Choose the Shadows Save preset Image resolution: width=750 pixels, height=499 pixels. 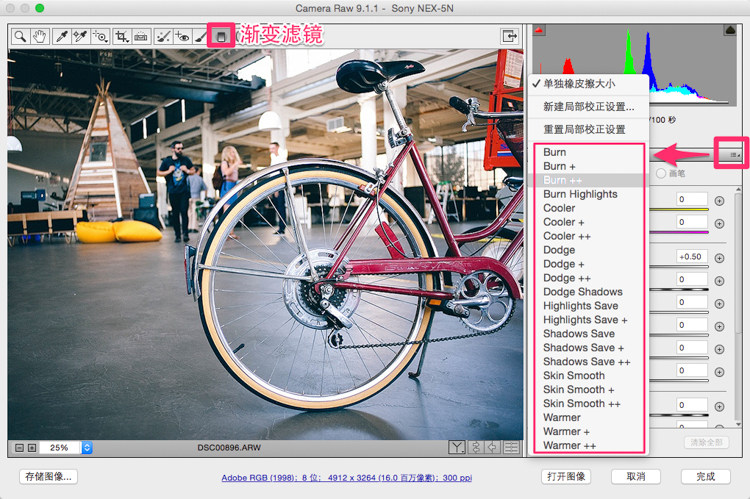click(589, 333)
